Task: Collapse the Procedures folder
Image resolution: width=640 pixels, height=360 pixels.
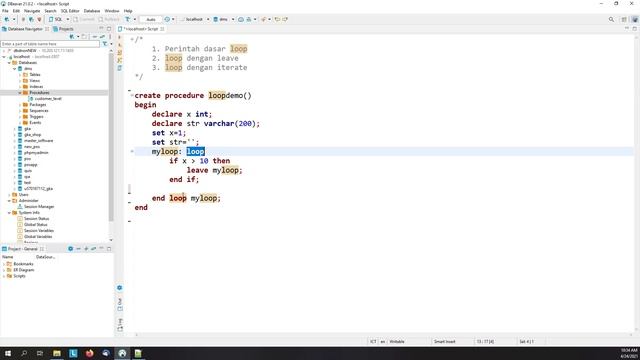Action: (x=20, y=93)
